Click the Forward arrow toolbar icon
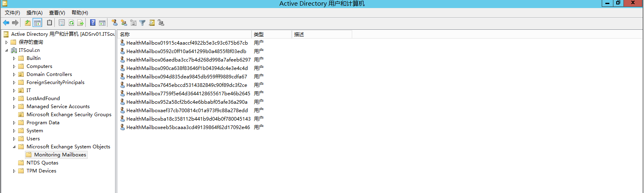Screen dimensions: 644x193 pyautogui.click(x=15, y=23)
